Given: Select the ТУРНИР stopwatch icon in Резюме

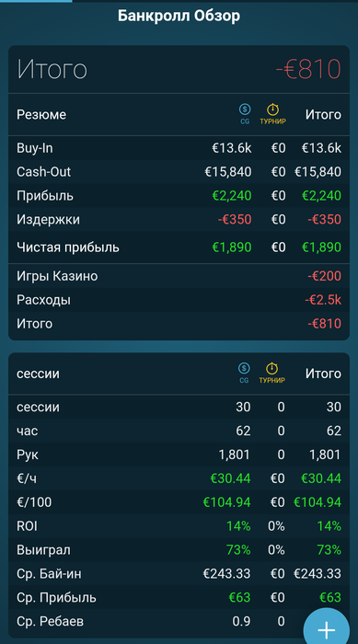Looking at the screenshot, I should point(272,114).
